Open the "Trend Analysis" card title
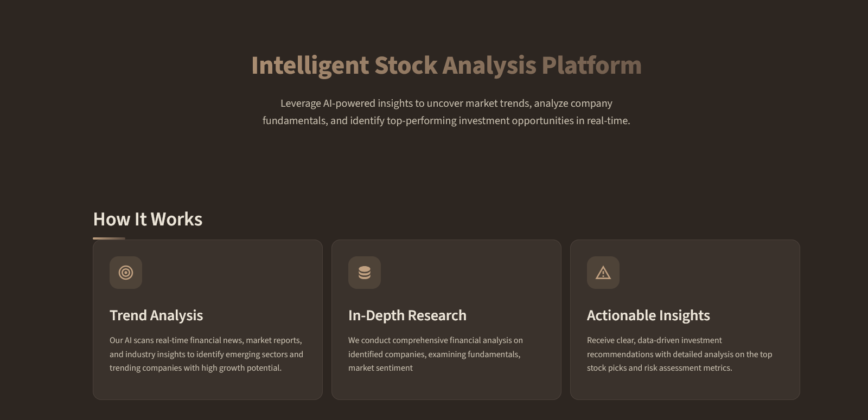 coord(156,315)
